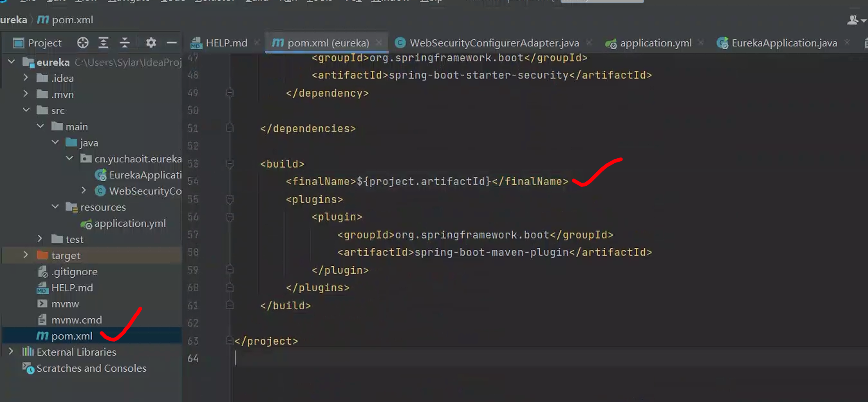Click the Collapse All icon in Project panel
This screenshot has height=402, width=868.
[x=125, y=43]
